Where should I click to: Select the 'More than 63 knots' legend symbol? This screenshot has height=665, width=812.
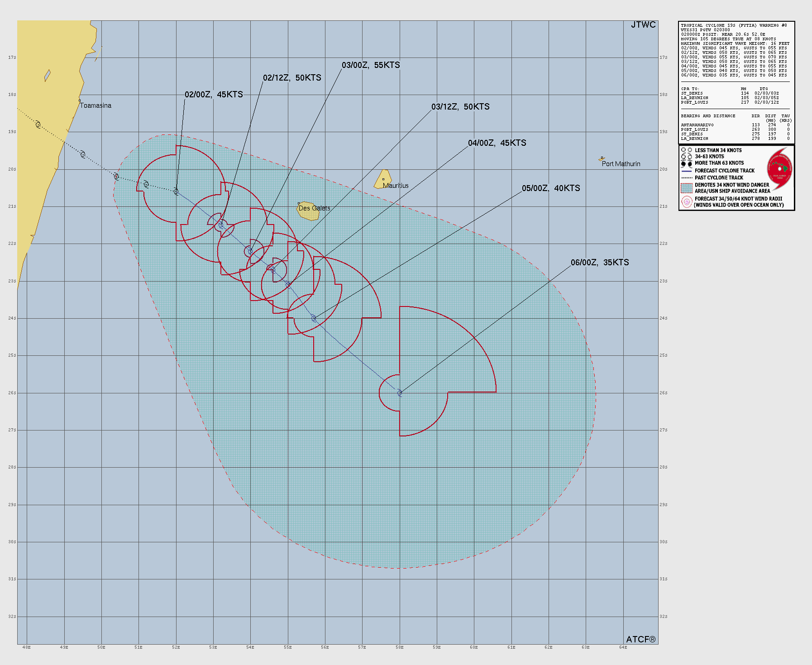click(x=686, y=163)
